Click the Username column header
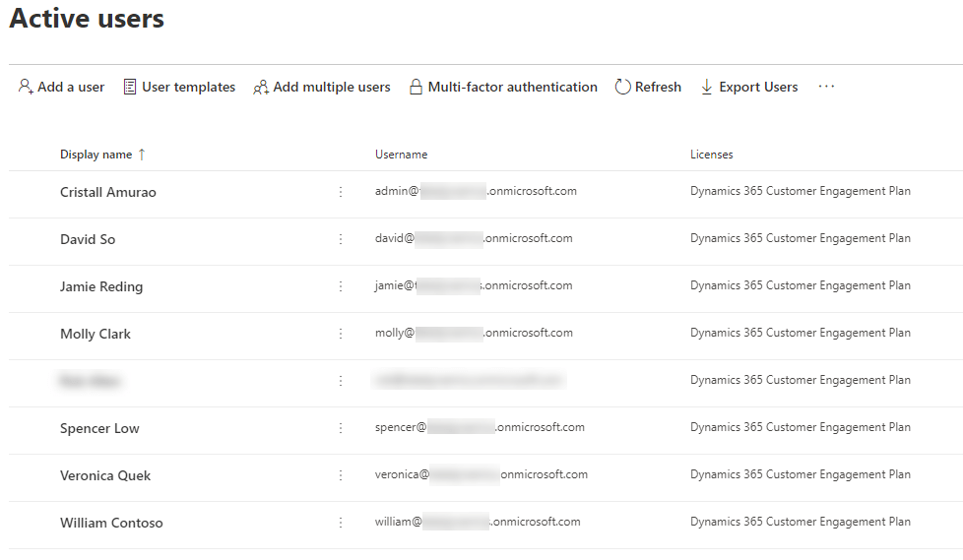The height and width of the screenshot is (560, 963). point(401,155)
